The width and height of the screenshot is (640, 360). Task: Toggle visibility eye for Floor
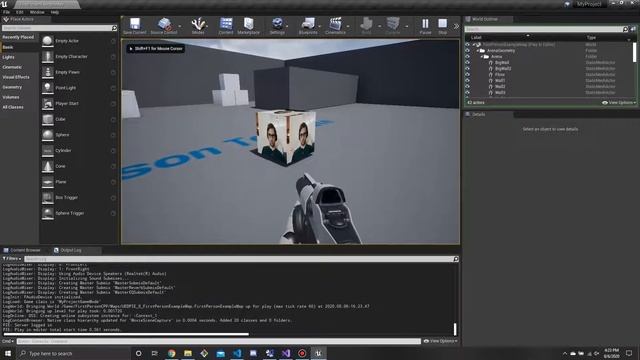coord(467,75)
